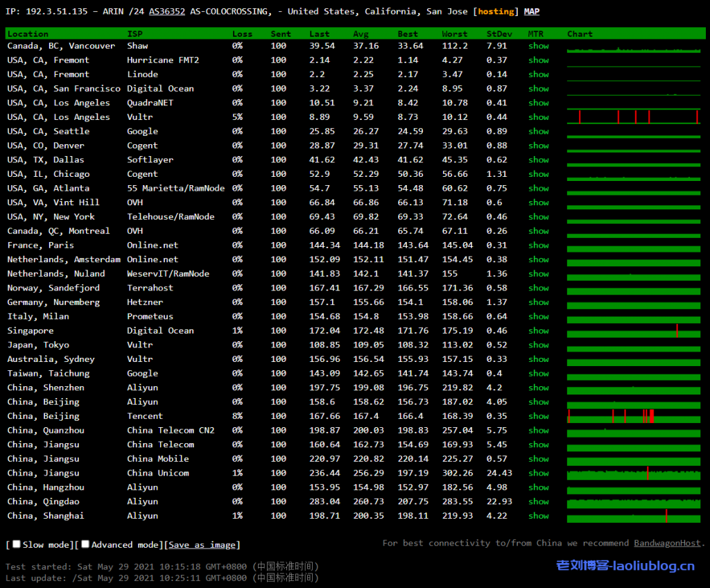Click the Los Angeles Vultr packet-loss chart
Image resolution: width=710 pixels, height=588 pixels.
point(631,117)
